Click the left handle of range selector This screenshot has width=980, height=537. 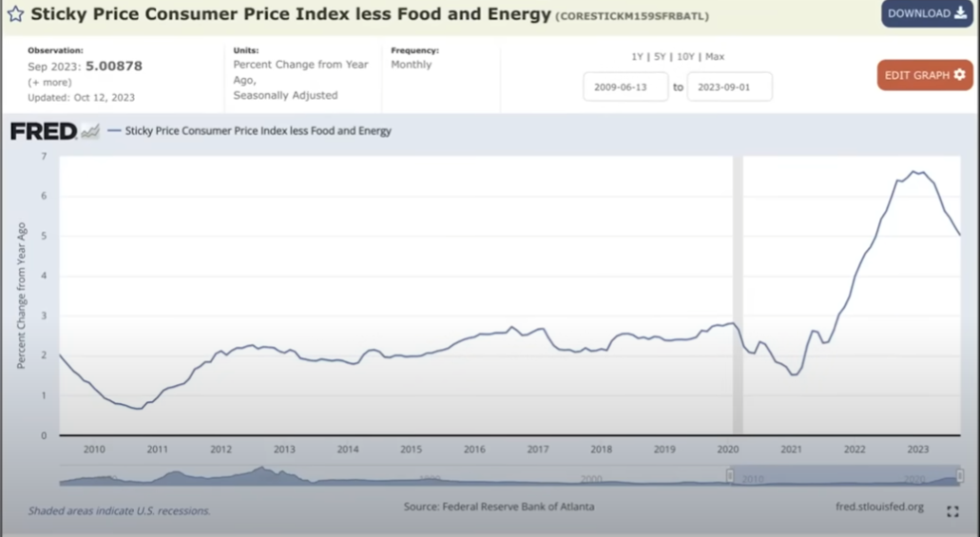[729, 476]
